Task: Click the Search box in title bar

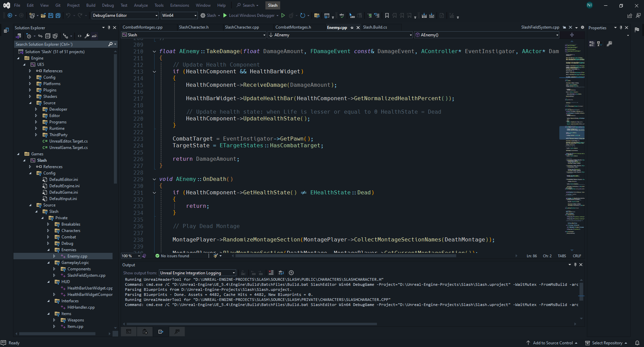Action: pyautogui.click(x=248, y=5)
